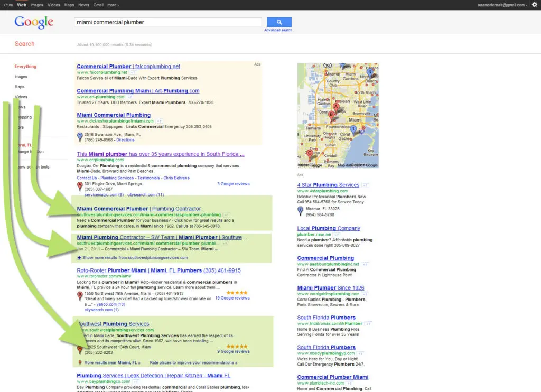Click map pin beside 2516 Swanson Ave
Screen dimensions: 541x392
click(x=80, y=137)
